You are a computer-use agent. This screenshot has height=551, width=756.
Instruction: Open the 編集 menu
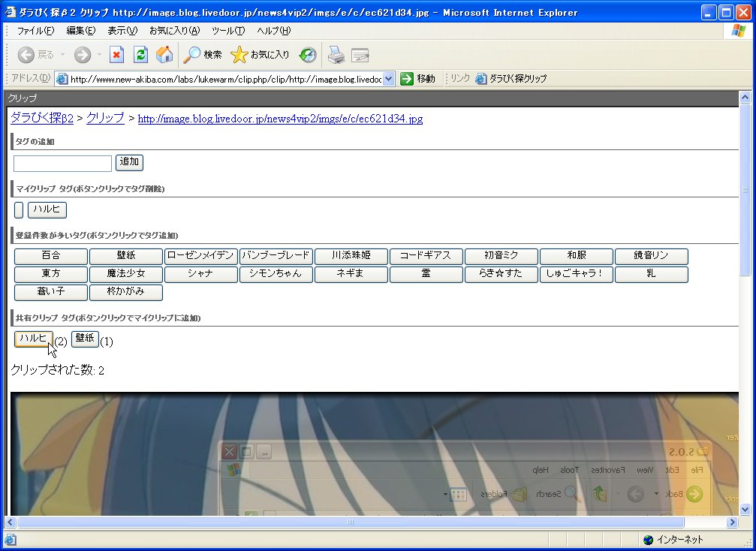click(x=81, y=31)
